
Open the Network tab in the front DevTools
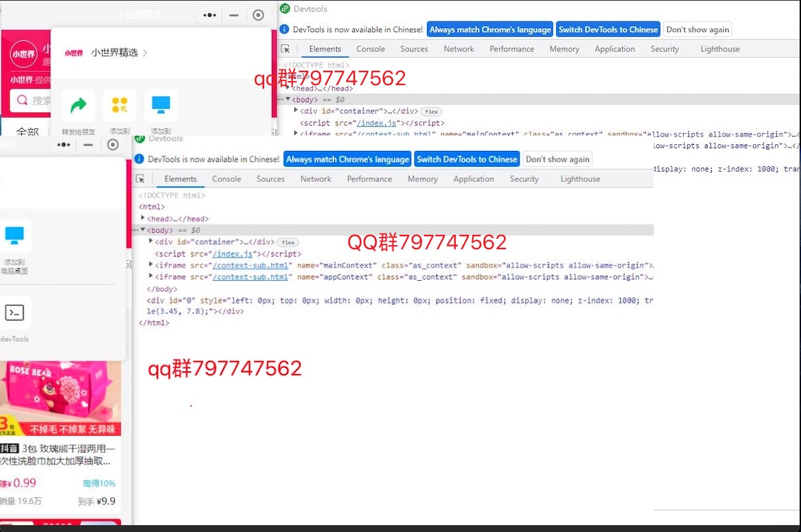tap(316, 179)
